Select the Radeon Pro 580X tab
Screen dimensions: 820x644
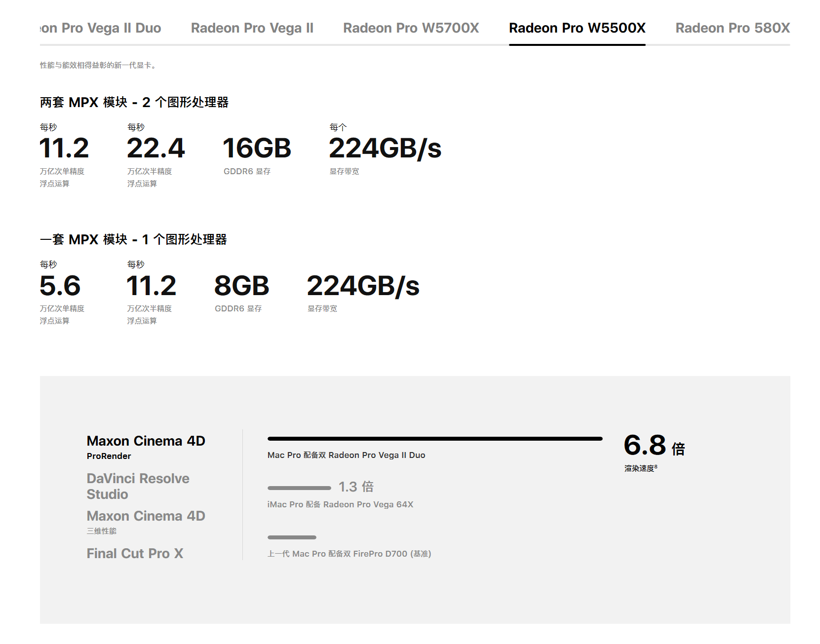[732, 28]
